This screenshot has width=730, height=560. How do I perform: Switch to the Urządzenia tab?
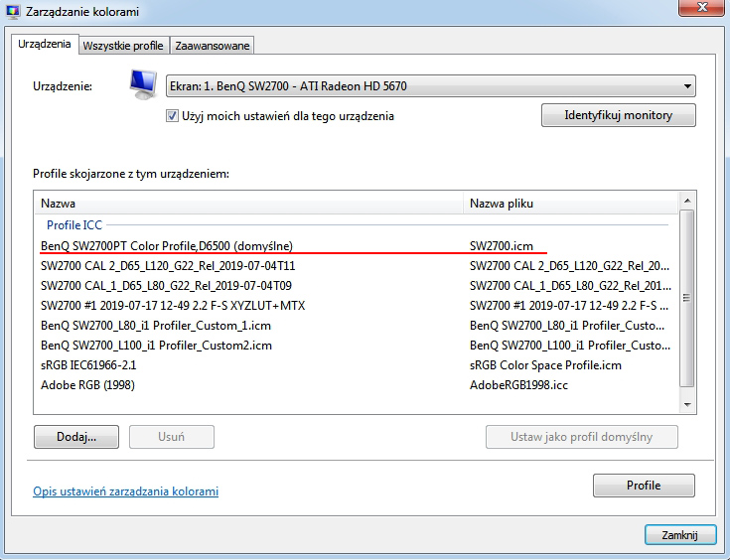(x=45, y=45)
